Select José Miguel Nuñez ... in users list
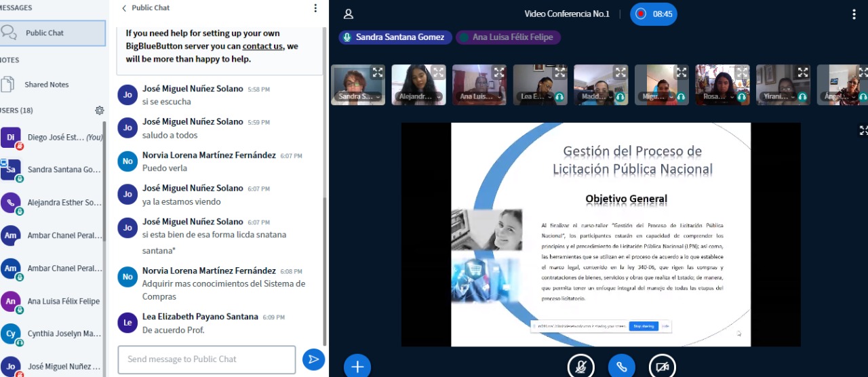 (53, 366)
